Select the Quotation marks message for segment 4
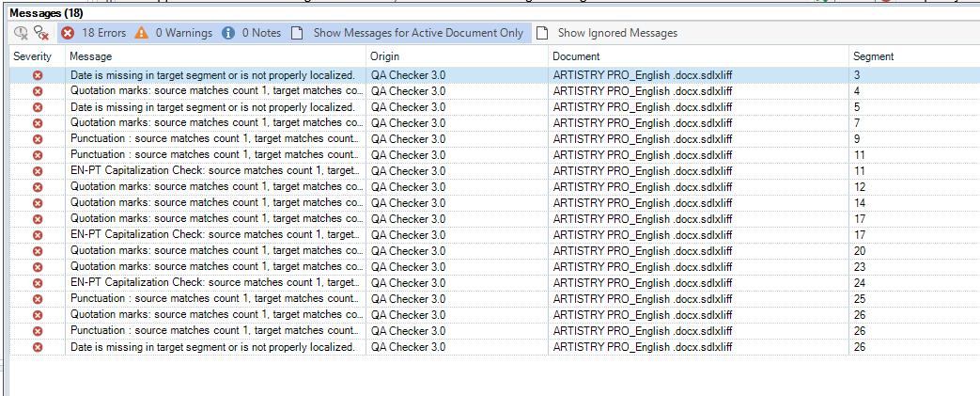 pyautogui.click(x=216, y=90)
